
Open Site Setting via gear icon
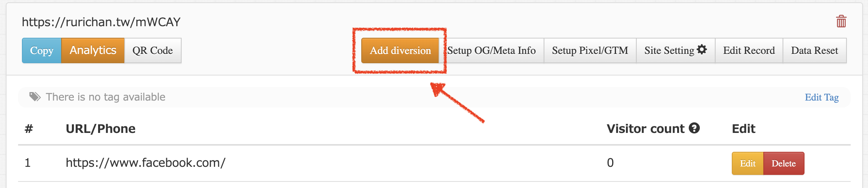click(702, 50)
